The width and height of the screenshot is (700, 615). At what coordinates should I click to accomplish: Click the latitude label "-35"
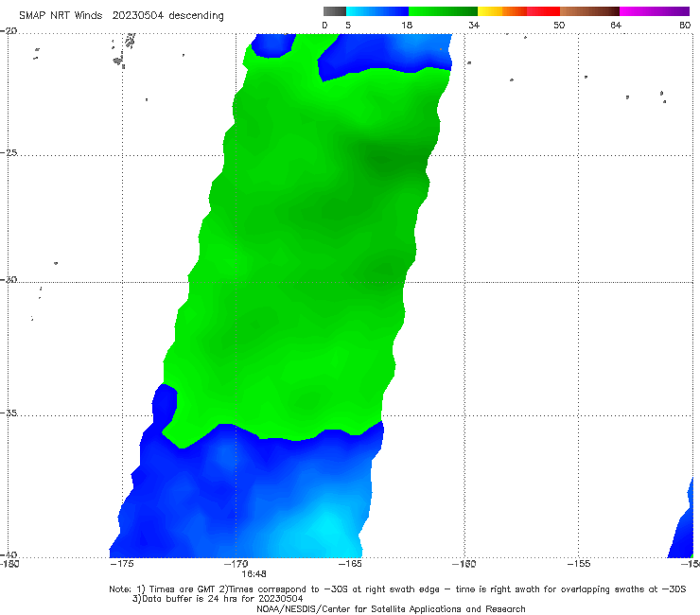click(x=9, y=413)
